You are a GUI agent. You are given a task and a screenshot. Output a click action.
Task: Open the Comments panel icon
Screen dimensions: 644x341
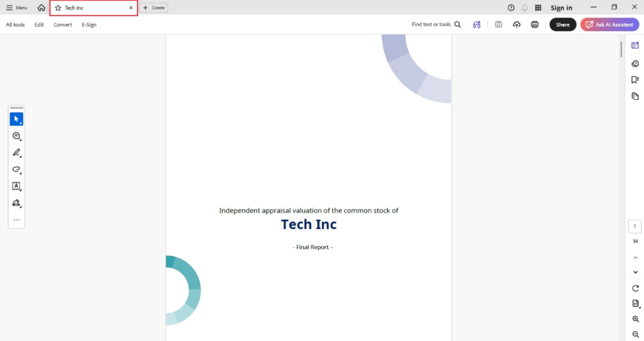click(635, 63)
